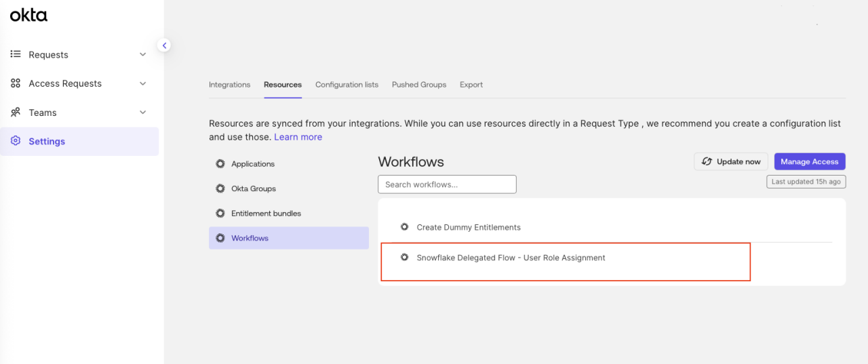
Task: Click the Settings gear icon in sidebar
Action: (16, 141)
